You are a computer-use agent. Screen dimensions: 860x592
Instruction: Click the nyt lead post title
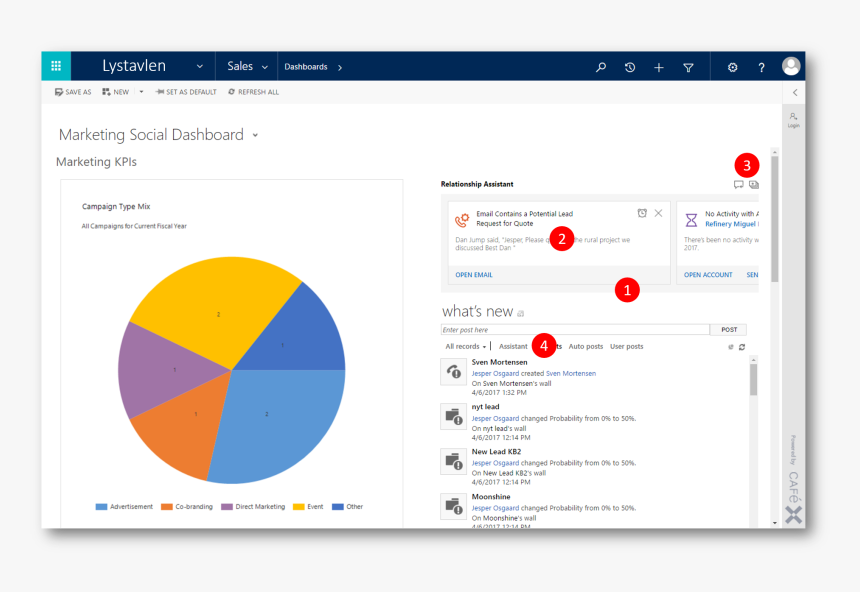tap(485, 407)
